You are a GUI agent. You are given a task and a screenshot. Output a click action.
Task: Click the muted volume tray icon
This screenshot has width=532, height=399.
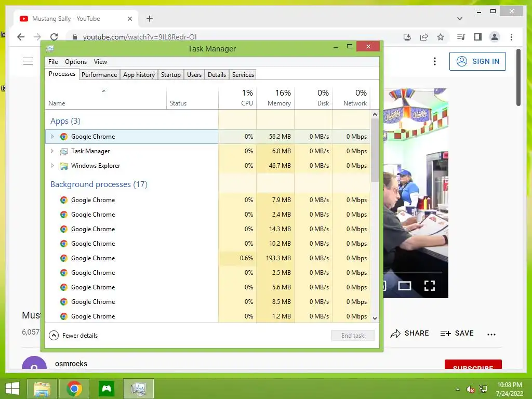470,389
